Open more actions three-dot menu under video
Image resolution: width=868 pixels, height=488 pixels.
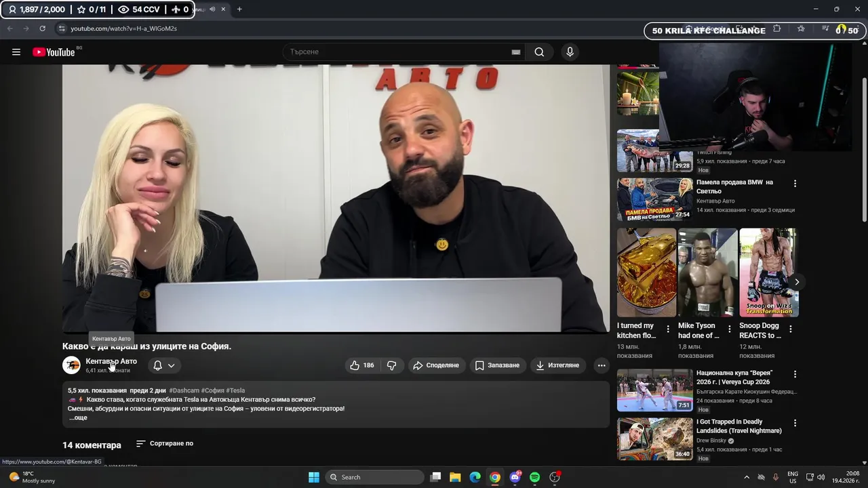coord(601,365)
